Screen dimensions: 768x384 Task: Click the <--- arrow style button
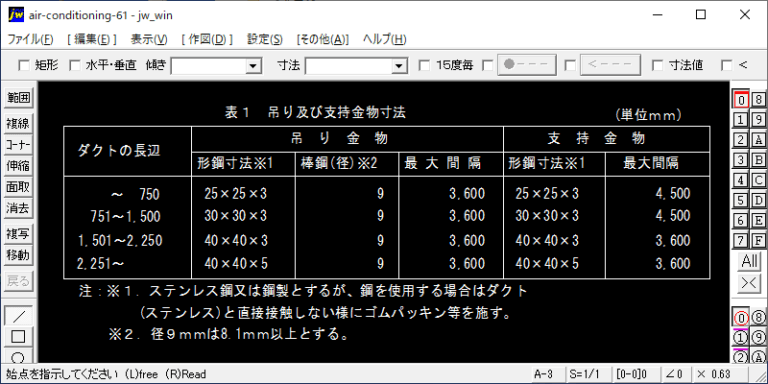click(x=610, y=65)
